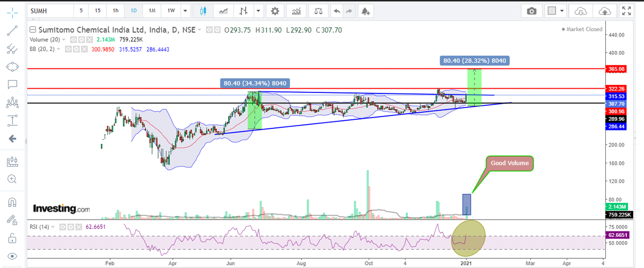This screenshot has height=268, width=644.
Task: Hide the BB indicator via eye icon
Action: [x=68, y=49]
